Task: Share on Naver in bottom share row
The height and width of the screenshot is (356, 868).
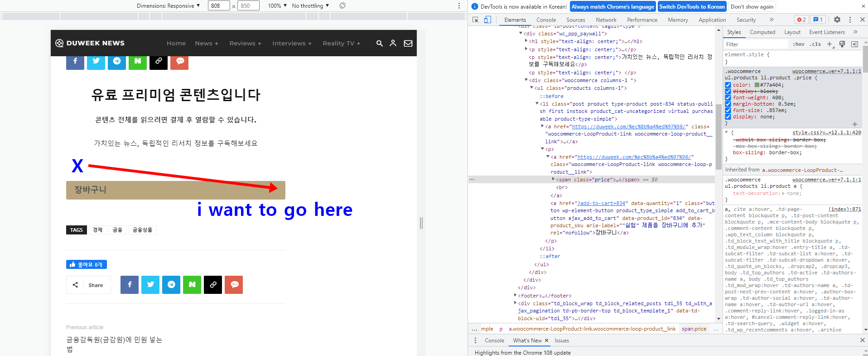Action: coord(192,285)
